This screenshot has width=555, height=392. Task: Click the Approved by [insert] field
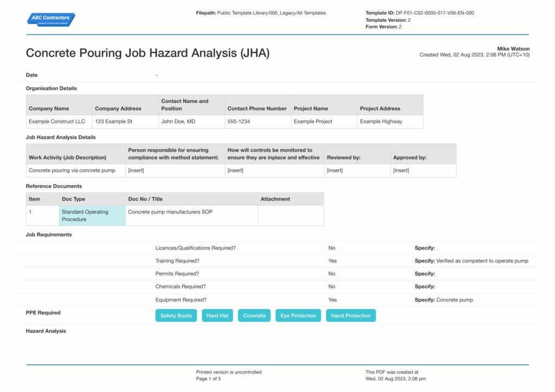423,171
